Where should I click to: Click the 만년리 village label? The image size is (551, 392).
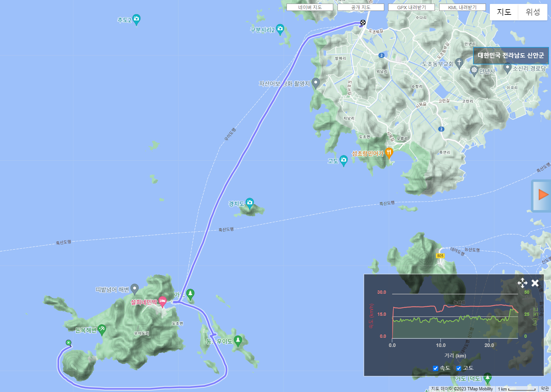470,44
